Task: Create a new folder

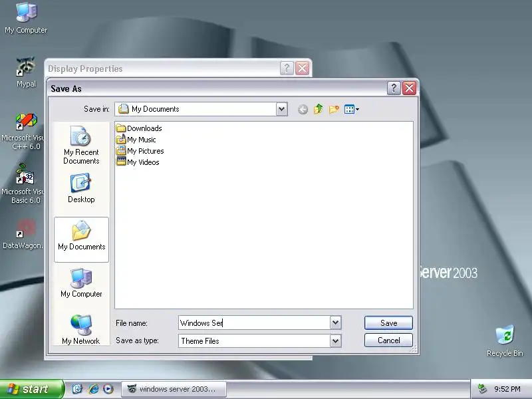Action: pyautogui.click(x=334, y=109)
